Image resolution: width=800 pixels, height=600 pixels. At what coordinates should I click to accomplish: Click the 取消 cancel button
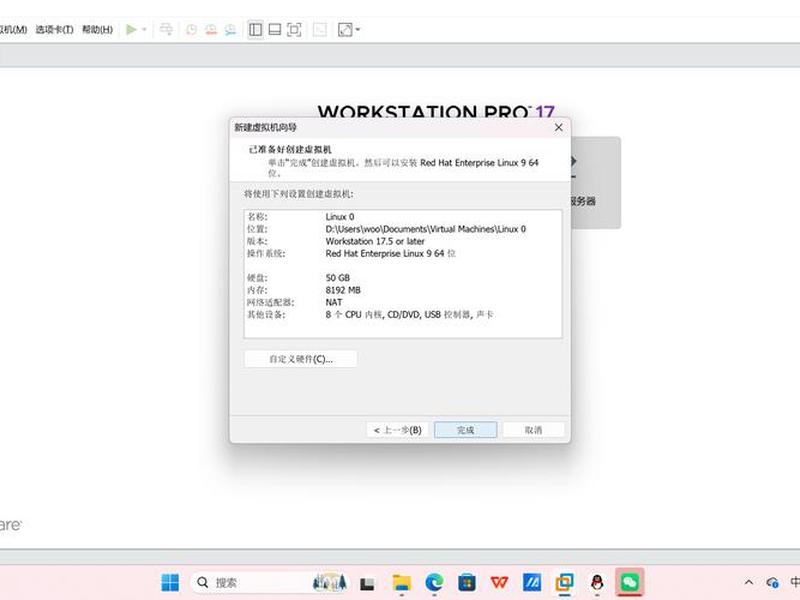point(534,430)
